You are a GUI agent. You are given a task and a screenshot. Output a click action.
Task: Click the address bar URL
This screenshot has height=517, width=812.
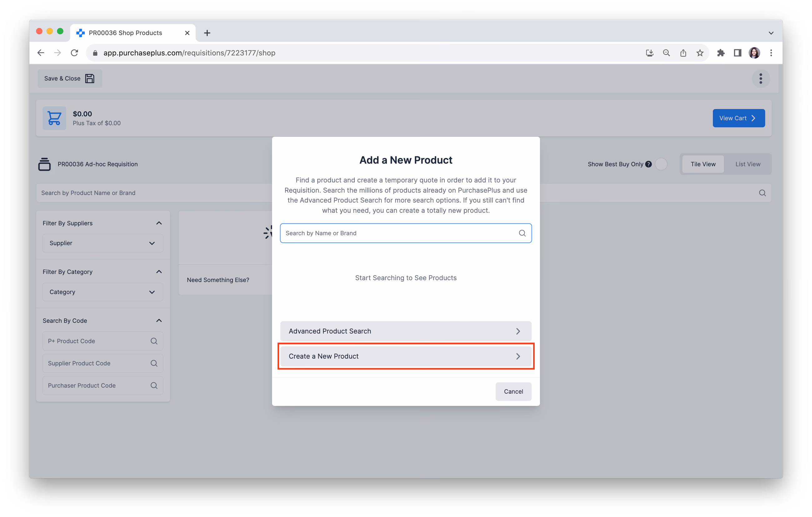(x=189, y=53)
